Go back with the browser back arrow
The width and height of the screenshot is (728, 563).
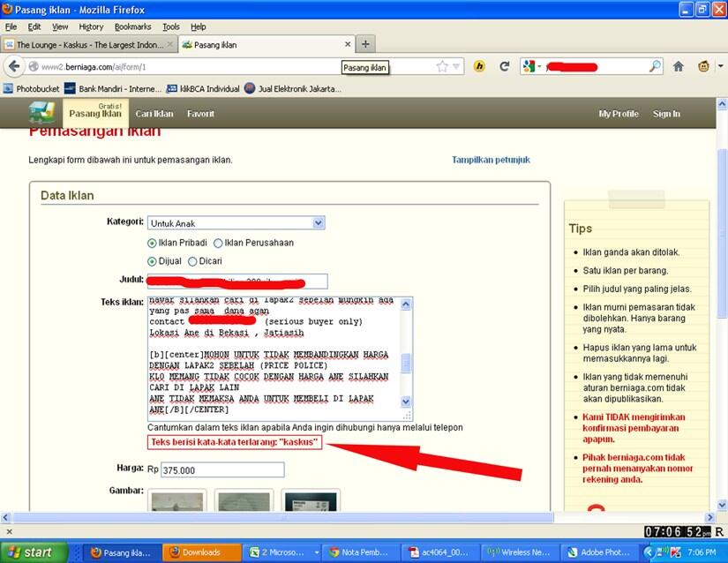pos(14,67)
